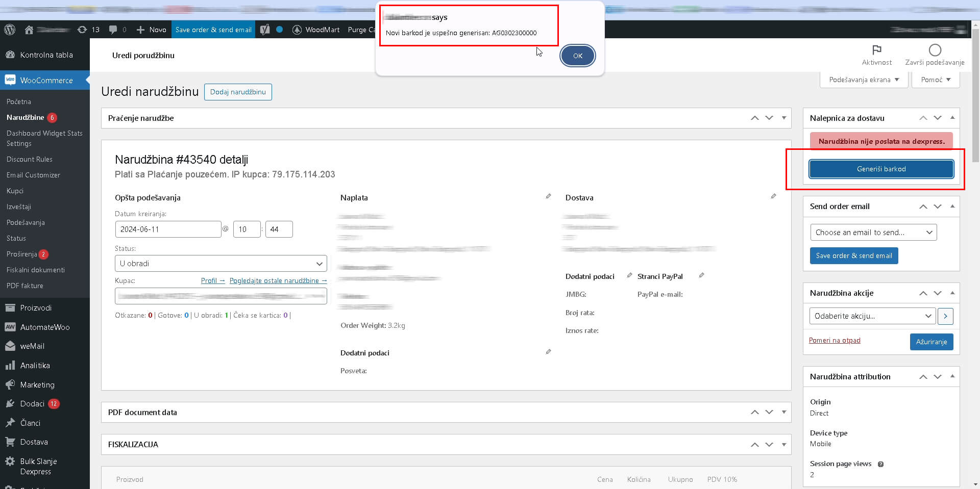Click the order date input field
This screenshot has width=980, height=489.
pyautogui.click(x=168, y=229)
